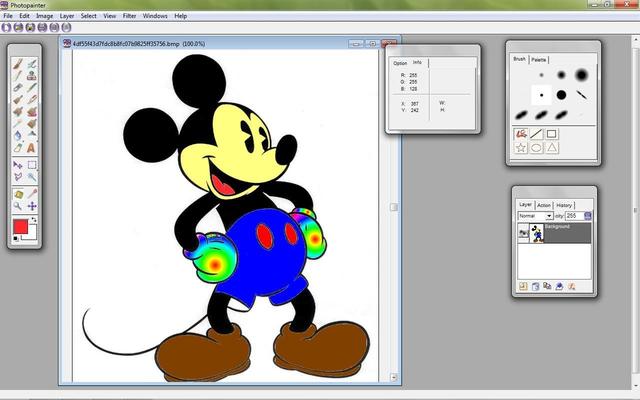Click the open folder icon in top toolbar
The height and width of the screenshot is (400, 640).
pyautogui.click(x=18, y=27)
